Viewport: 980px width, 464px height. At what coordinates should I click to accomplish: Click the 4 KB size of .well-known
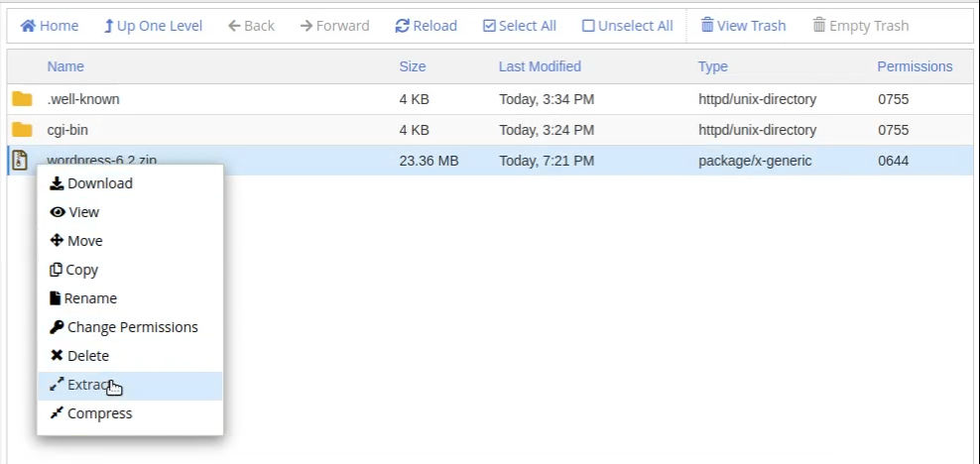[415, 99]
